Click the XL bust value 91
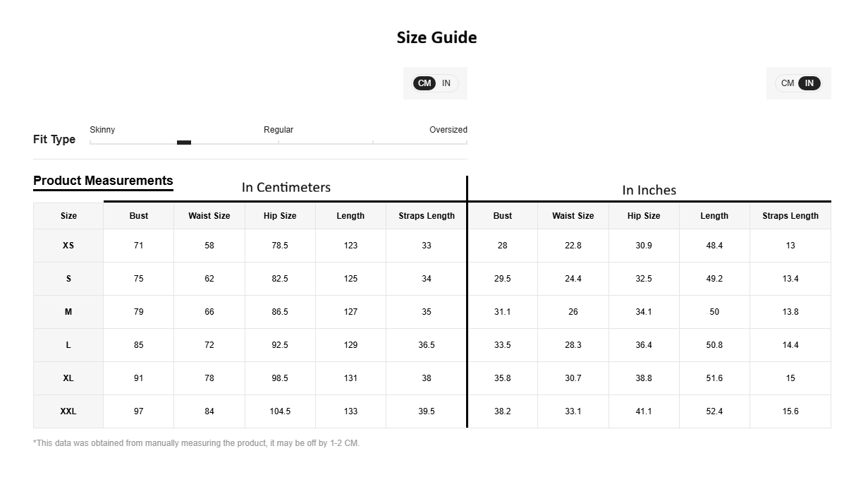868x494 pixels. pos(139,378)
